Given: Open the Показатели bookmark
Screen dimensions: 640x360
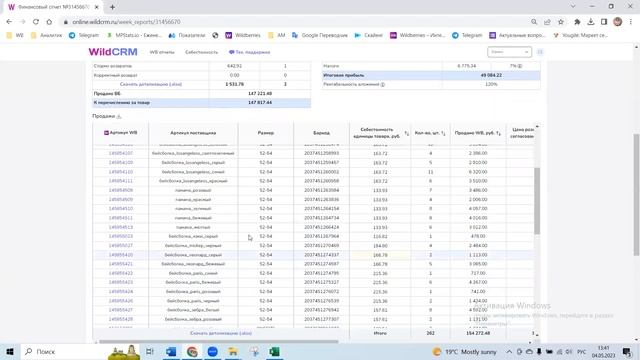Looking at the screenshot, I should pos(187,35).
